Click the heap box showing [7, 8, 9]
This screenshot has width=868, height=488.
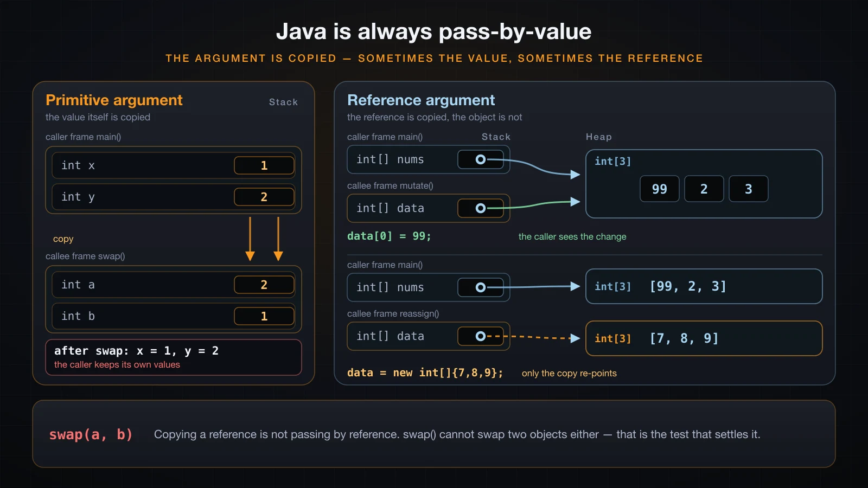[704, 338]
